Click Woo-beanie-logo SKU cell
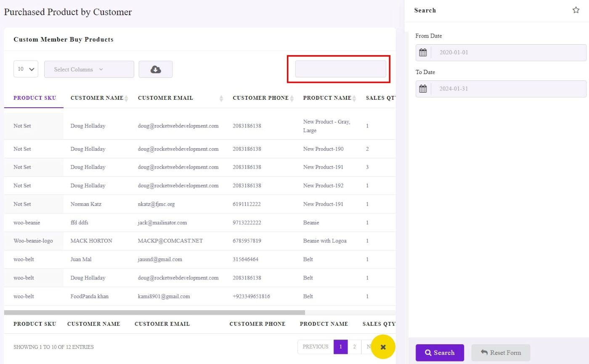 33,241
